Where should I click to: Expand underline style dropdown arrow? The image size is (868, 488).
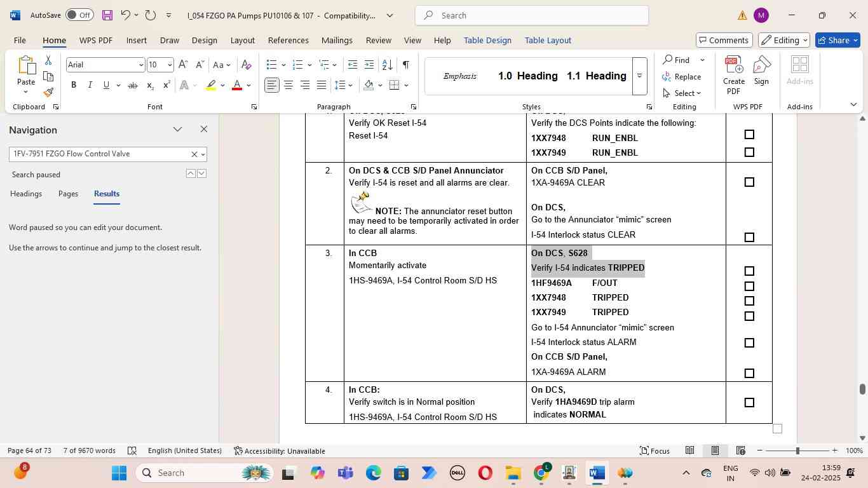pos(119,85)
